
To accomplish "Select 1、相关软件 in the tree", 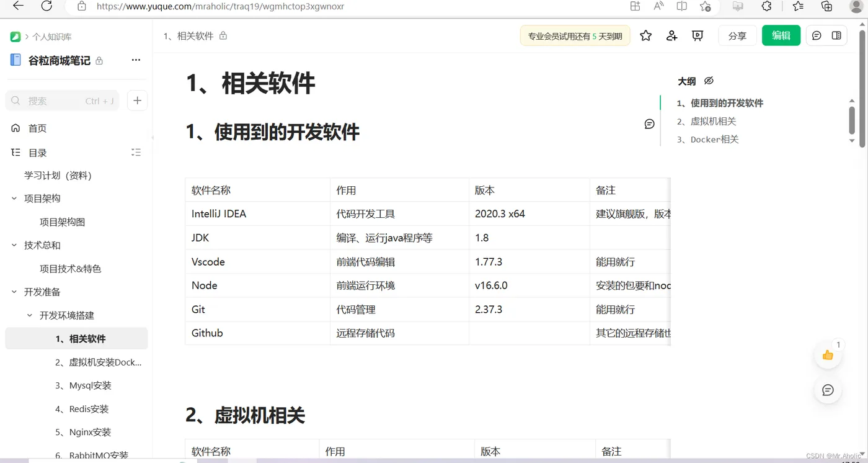I will point(76,339).
